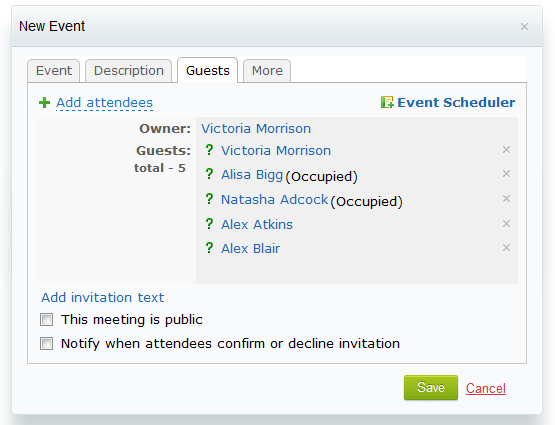Enable the 'This meeting is public' checkbox
This screenshot has height=425, width=555.
[x=46, y=320]
